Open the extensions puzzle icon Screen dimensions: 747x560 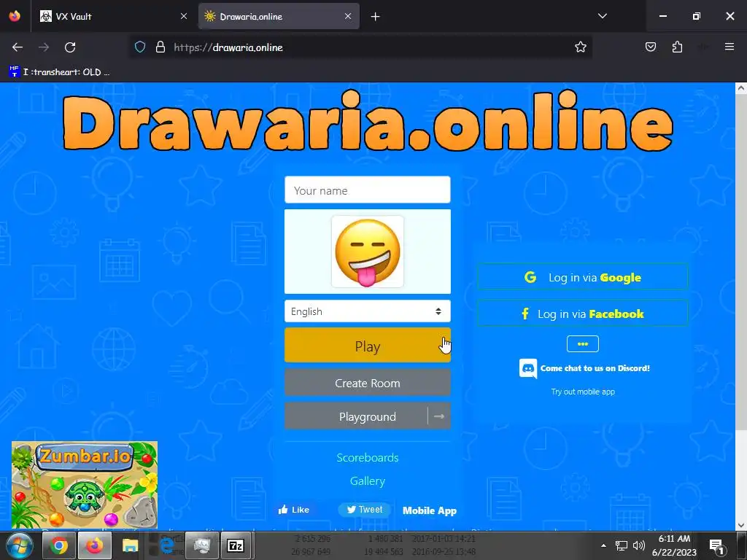(677, 47)
